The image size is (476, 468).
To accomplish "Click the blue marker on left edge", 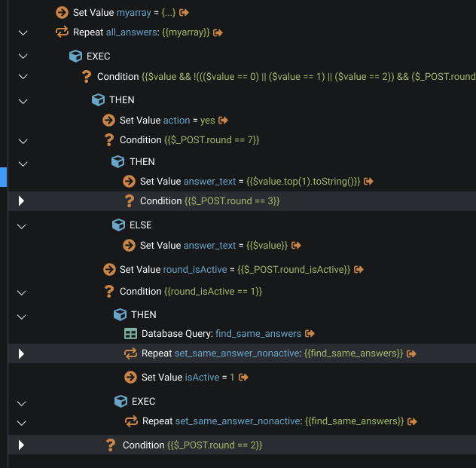I will (x=3, y=176).
